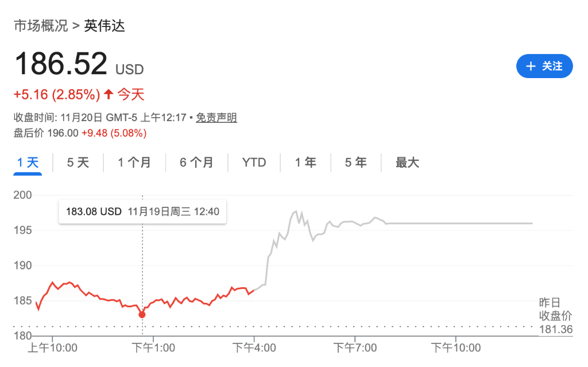This screenshot has height=367, width=588.
Task: Select the 5 年 range tab
Action: pos(356,163)
